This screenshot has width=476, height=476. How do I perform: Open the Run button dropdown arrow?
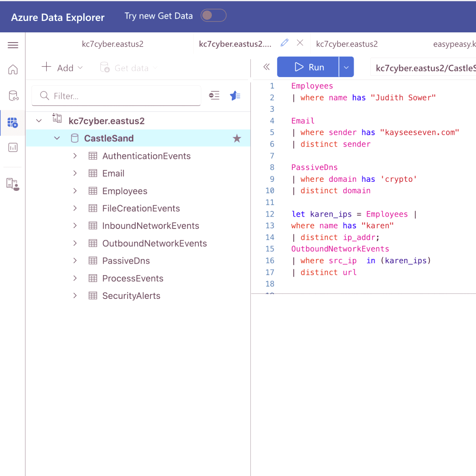click(347, 67)
